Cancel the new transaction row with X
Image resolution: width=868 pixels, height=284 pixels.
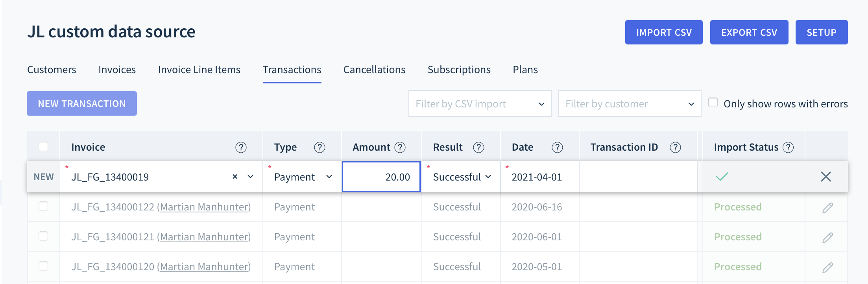click(x=826, y=177)
